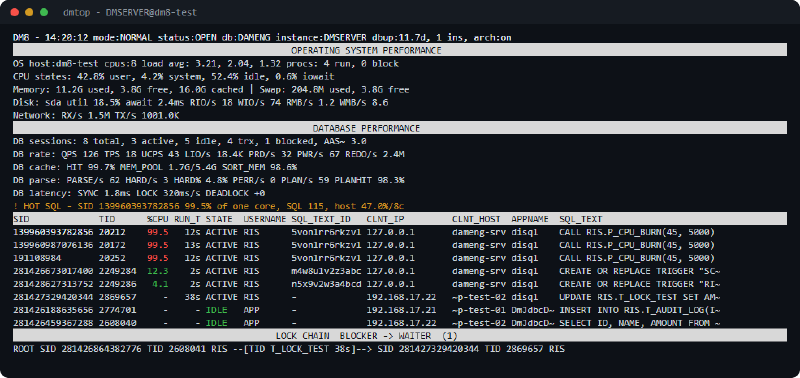The image size is (800, 378).
Task: Click CREATE OR REPLACE TRIGGER "SC~ SQL text
Action: pyautogui.click(x=640, y=271)
